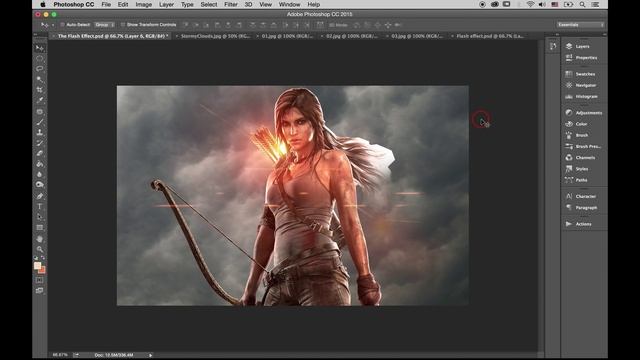Select the Eyedropper tool
Screen dimensions: 640x360
[40, 100]
